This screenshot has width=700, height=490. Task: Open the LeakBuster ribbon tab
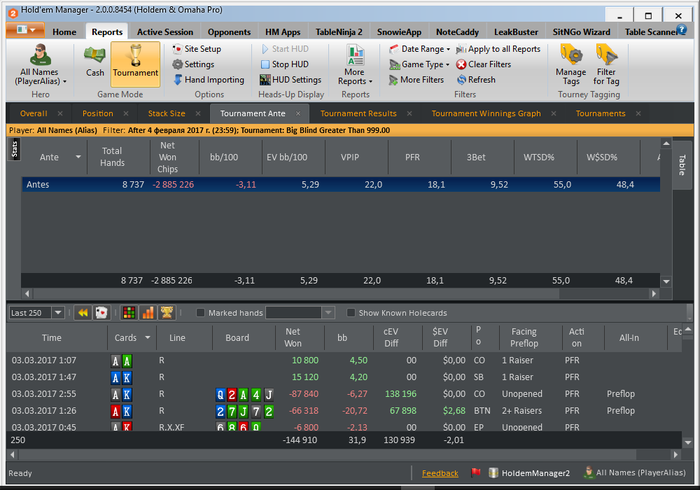click(516, 32)
